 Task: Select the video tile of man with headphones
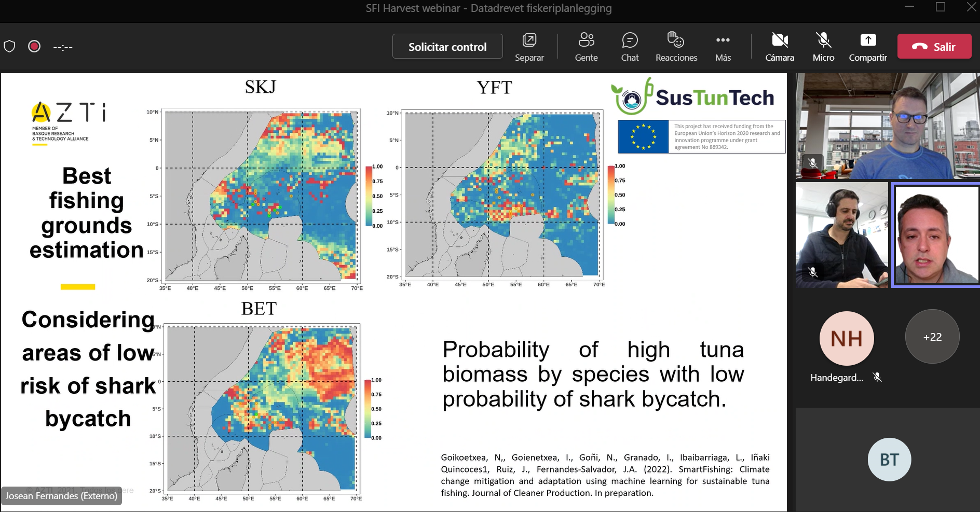click(x=842, y=234)
